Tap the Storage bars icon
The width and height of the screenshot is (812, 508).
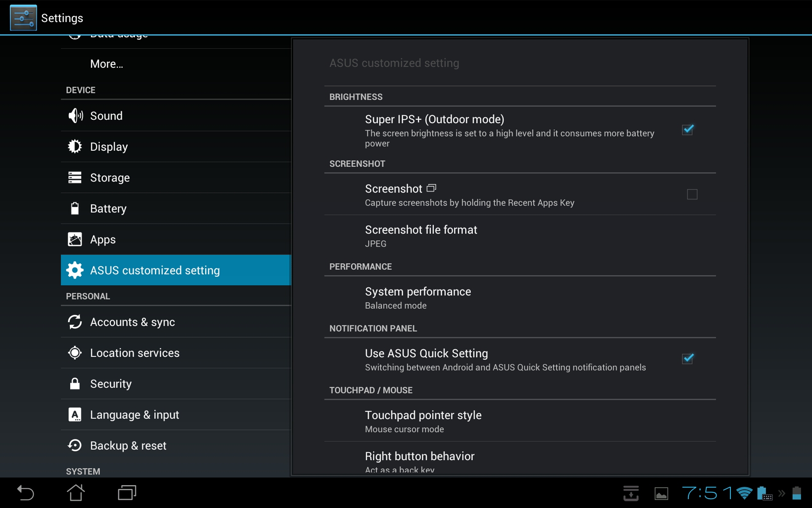tap(75, 177)
